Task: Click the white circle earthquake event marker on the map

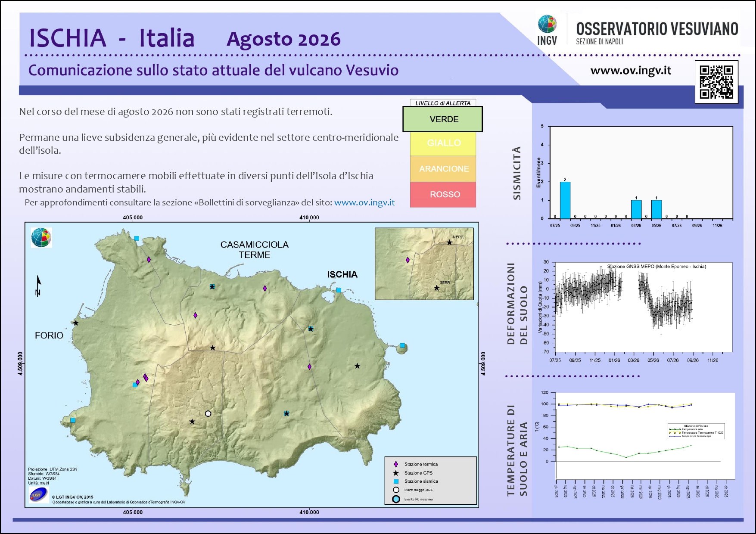Action: (208, 413)
